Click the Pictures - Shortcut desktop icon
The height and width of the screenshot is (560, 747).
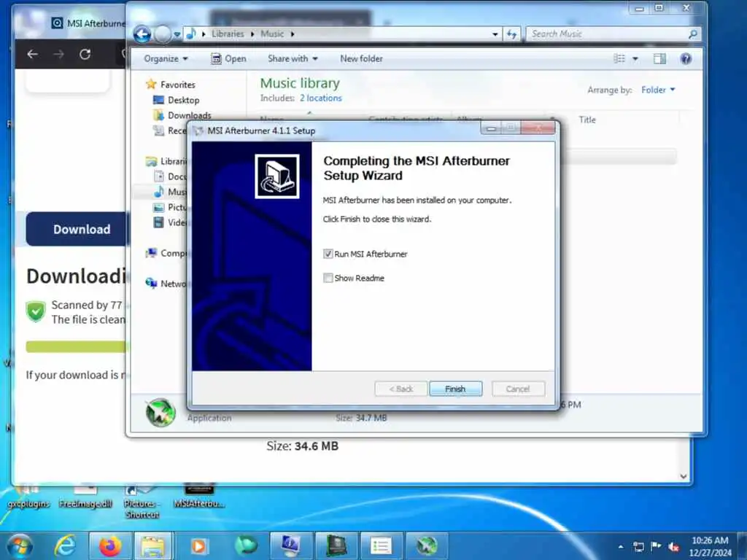point(142,502)
